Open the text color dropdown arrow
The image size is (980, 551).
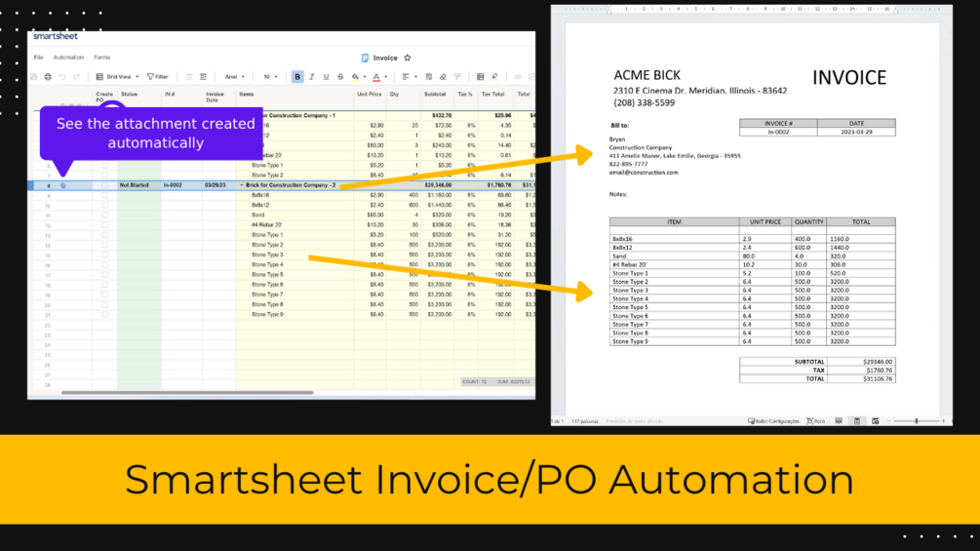pyautogui.click(x=385, y=77)
